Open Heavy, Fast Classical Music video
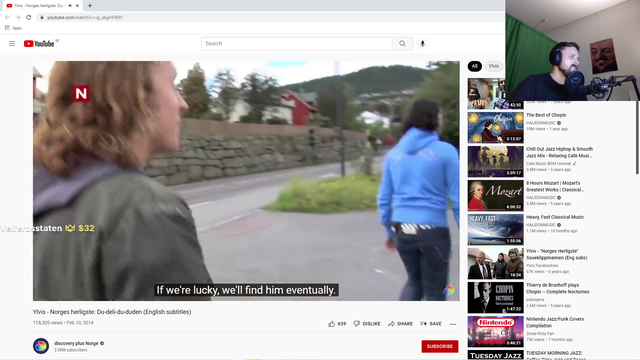Image resolution: width=640 pixels, height=360 pixels. pos(555,217)
